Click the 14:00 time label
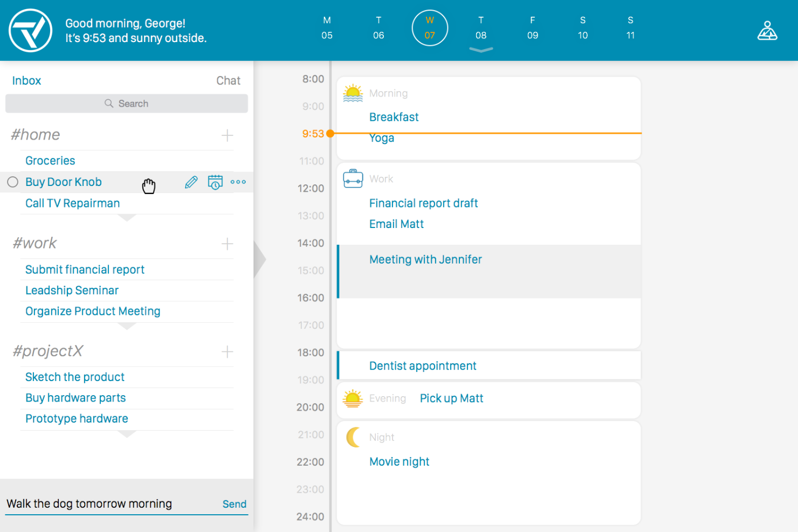Screen dimensions: 798x532 click(x=311, y=243)
